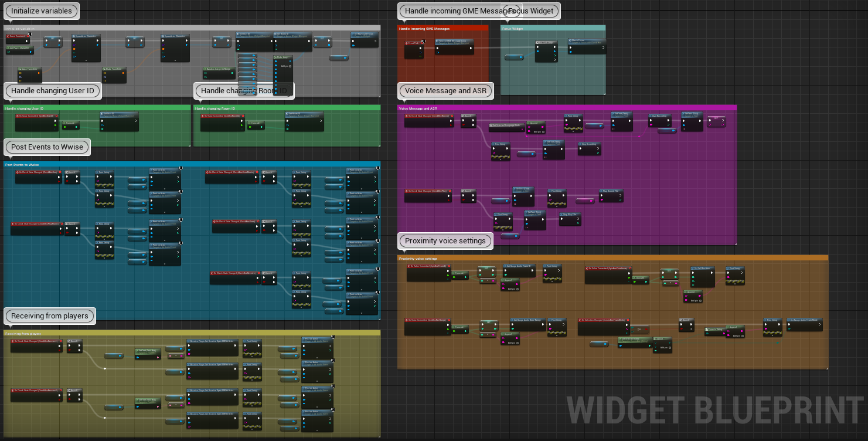Select the Set Keyboard Focus node
Screen dimensions: 868x441
tap(364, 35)
